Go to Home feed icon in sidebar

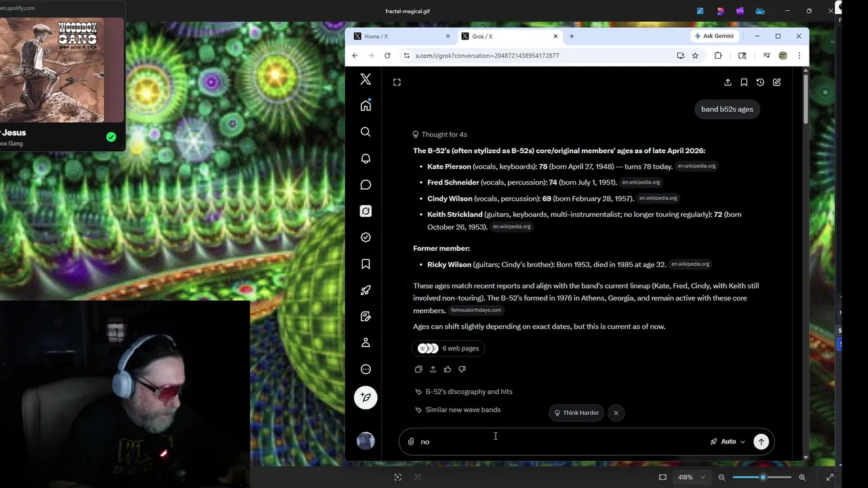pos(366,106)
